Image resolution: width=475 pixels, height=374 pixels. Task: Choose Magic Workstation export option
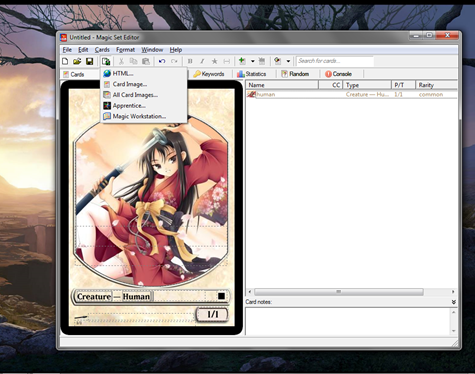point(144,116)
